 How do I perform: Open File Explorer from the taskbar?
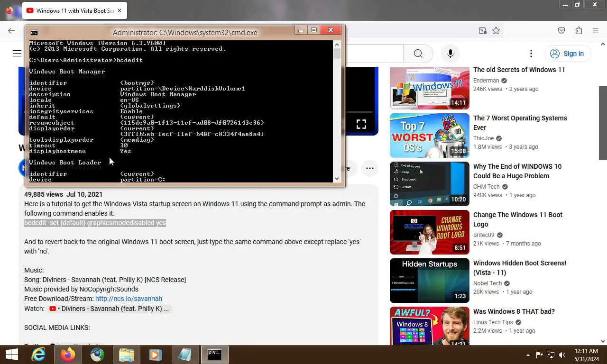click(x=126, y=354)
